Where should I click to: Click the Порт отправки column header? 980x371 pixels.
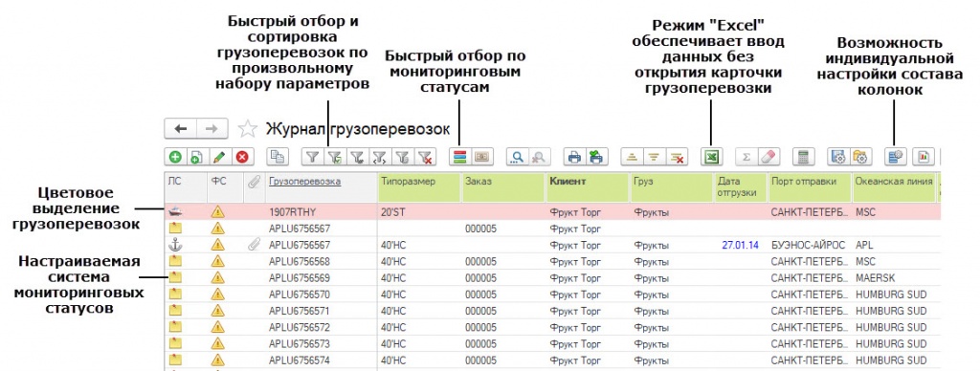pos(810,186)
